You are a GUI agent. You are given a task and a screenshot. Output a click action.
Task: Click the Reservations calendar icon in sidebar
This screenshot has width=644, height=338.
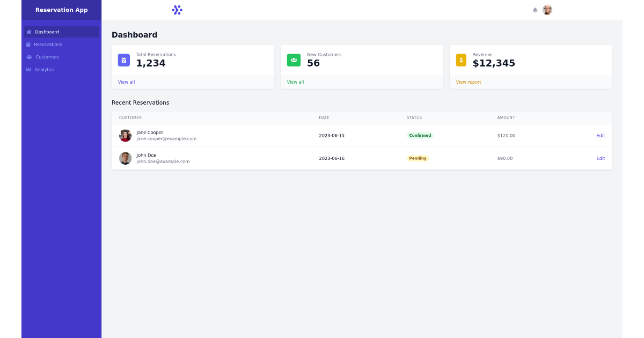tap(30, 44)
